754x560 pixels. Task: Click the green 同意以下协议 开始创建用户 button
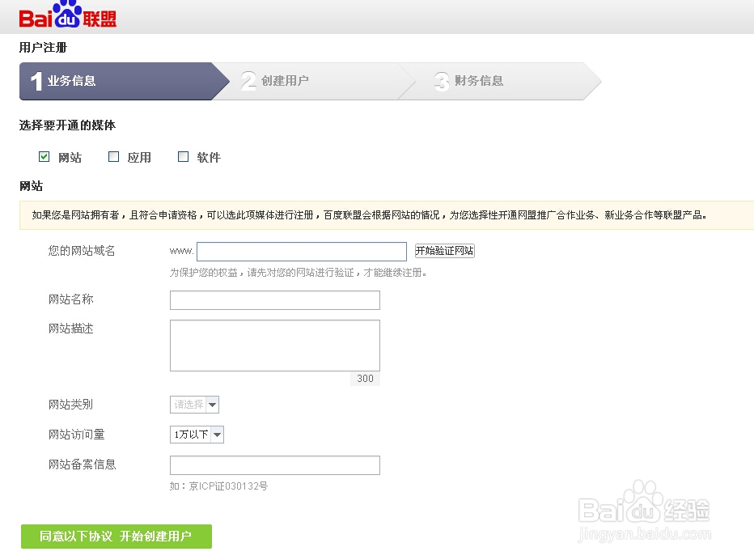(x=116, y=536)
